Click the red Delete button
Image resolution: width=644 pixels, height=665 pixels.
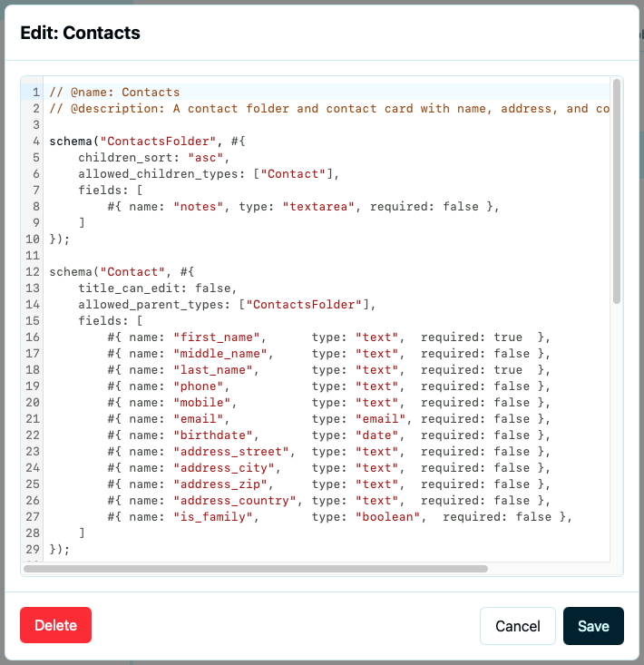pos(55,625)
